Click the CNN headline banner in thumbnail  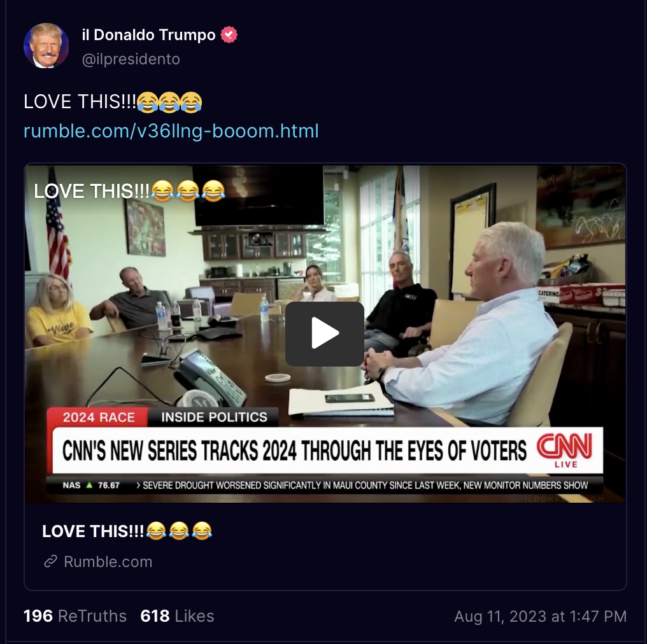[x=327, y=451]
